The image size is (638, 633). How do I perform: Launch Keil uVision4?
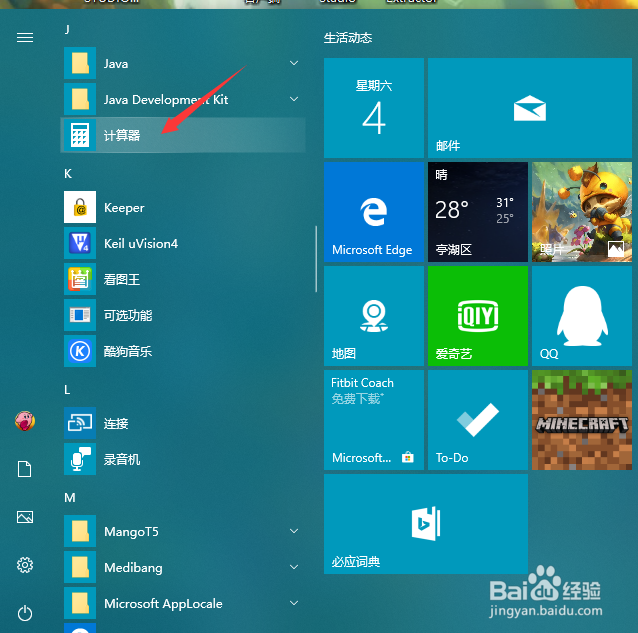[183, 243]
